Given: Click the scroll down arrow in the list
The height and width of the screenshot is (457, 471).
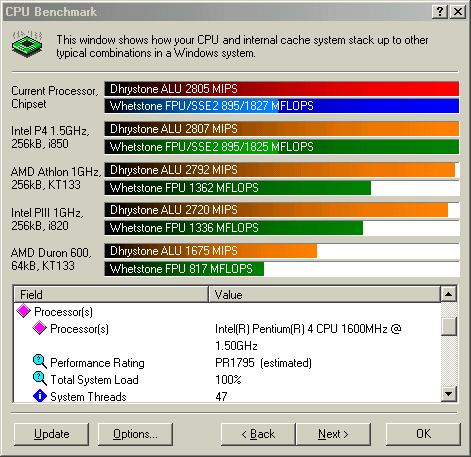Looking at the screenshot, I should click(449, 394).
